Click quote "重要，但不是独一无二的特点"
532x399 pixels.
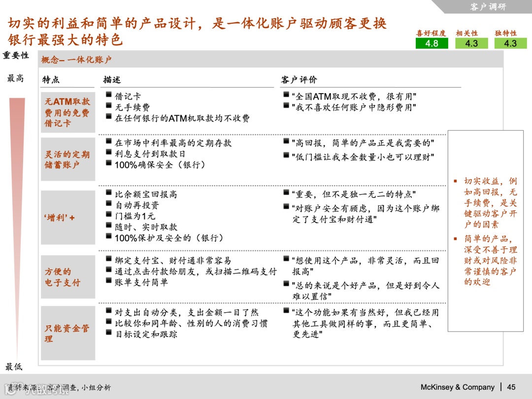354,194
